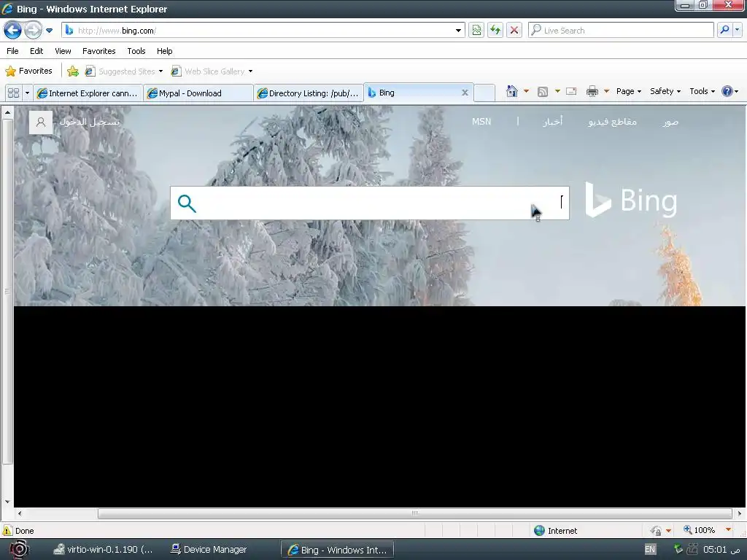Click the vertical scrollbar down arrow

(7, 502)
